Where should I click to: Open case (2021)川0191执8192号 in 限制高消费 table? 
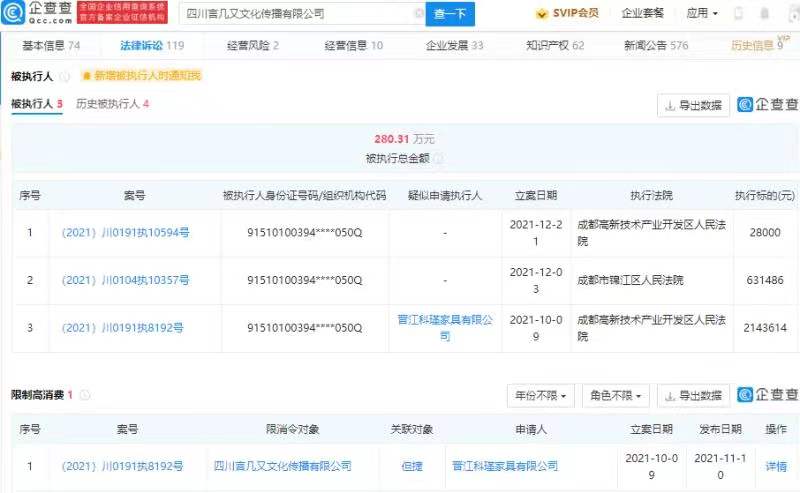tap(122, 466)
